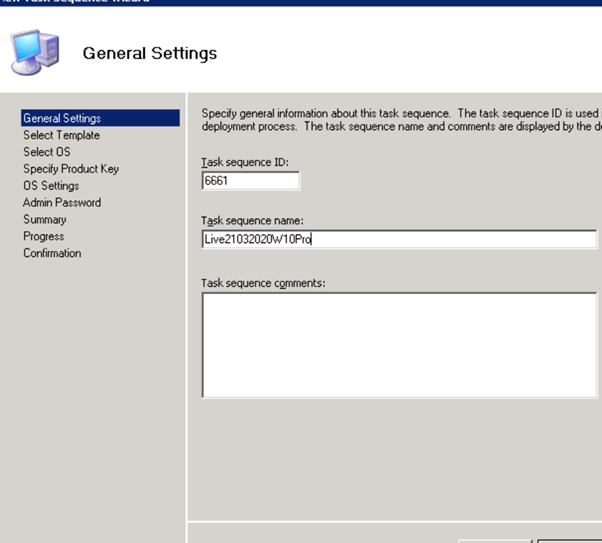Focus the Task sequence name text box

pos(400,239)
